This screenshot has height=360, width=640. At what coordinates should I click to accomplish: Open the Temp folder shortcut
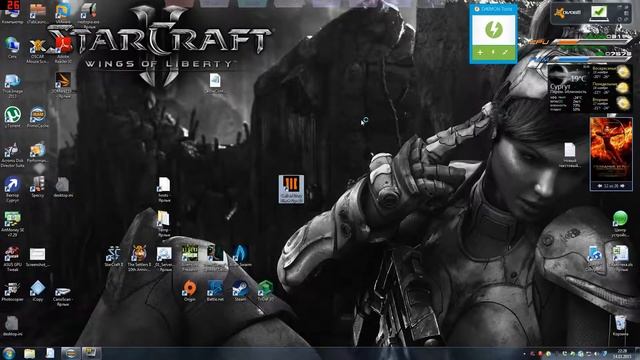pos(164,224)
